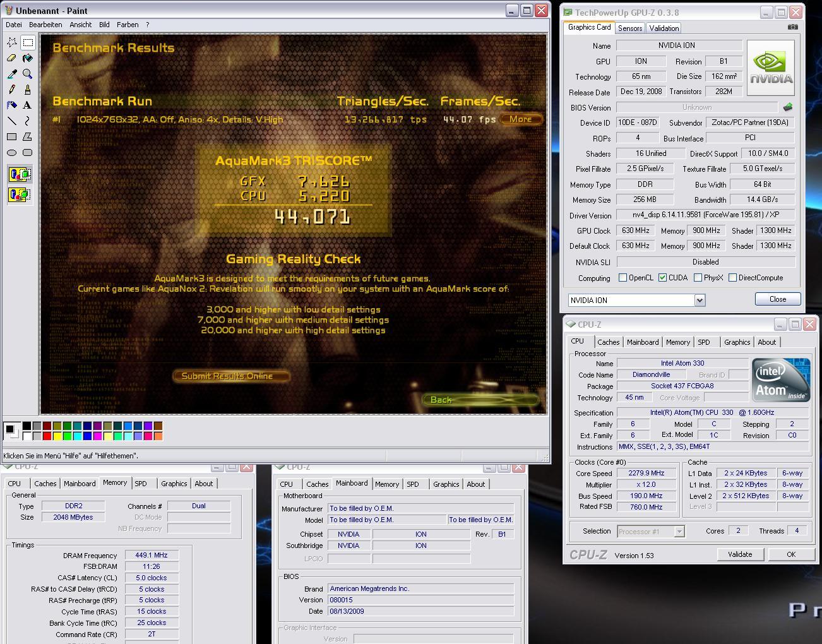822x644 pixels.
Task: Click the GPU-Z screenshot camera icon
Action: [793, 27]
